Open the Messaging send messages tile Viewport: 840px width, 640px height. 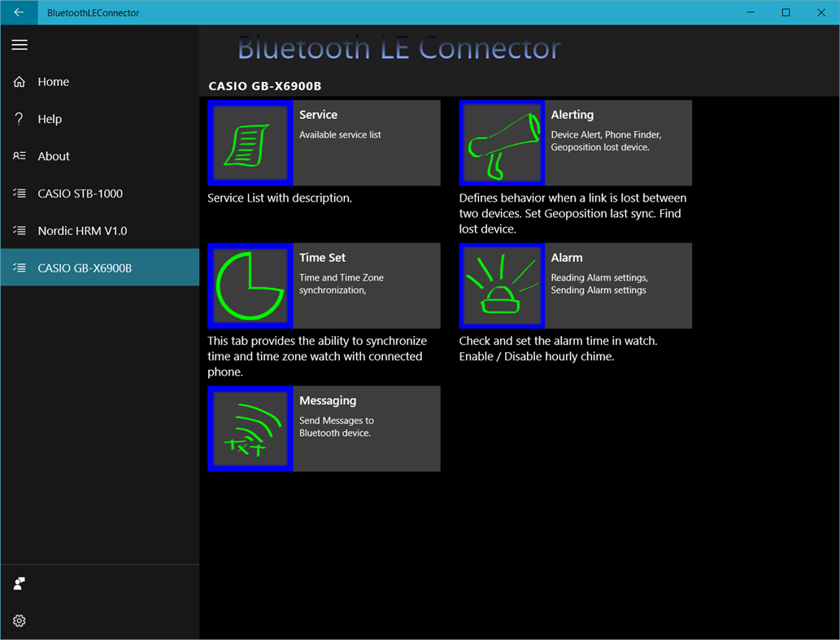click(366, 428)
